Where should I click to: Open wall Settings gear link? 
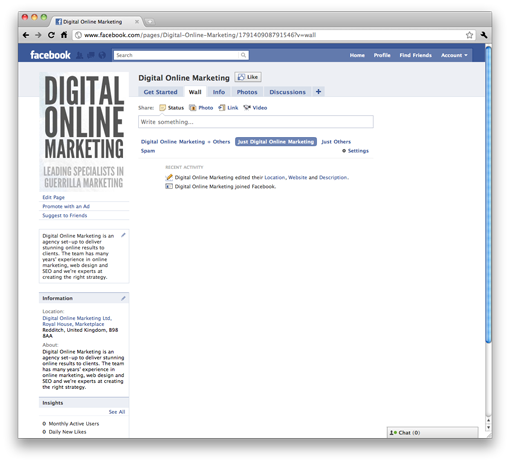355,151
